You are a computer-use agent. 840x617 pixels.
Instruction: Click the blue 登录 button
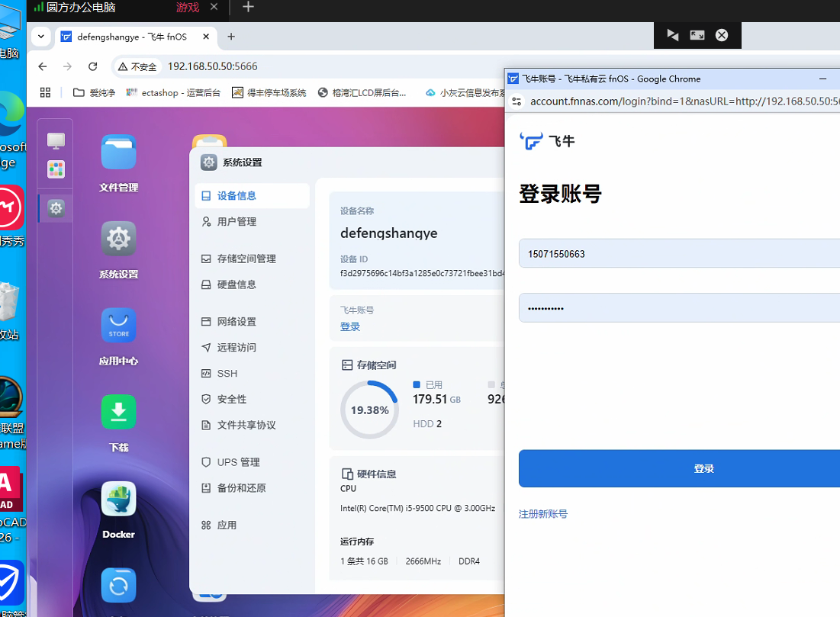(679, 468)
